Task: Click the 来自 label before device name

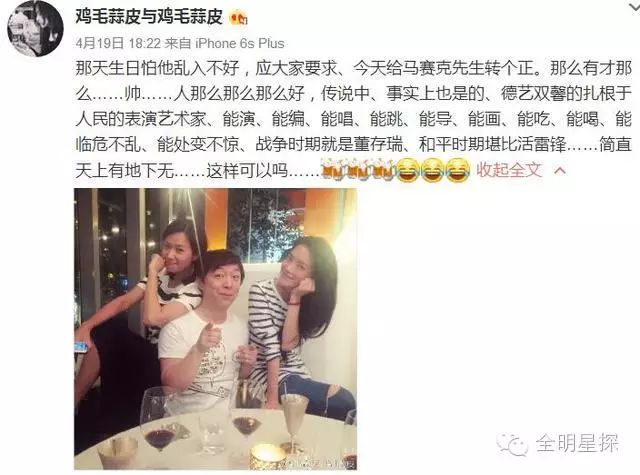Action: tap(179, 43)
